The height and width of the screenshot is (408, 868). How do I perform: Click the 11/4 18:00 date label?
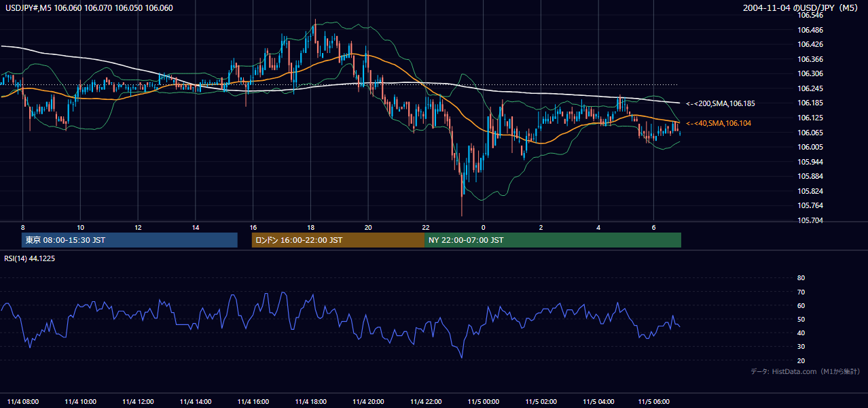[x=310, y=401]
